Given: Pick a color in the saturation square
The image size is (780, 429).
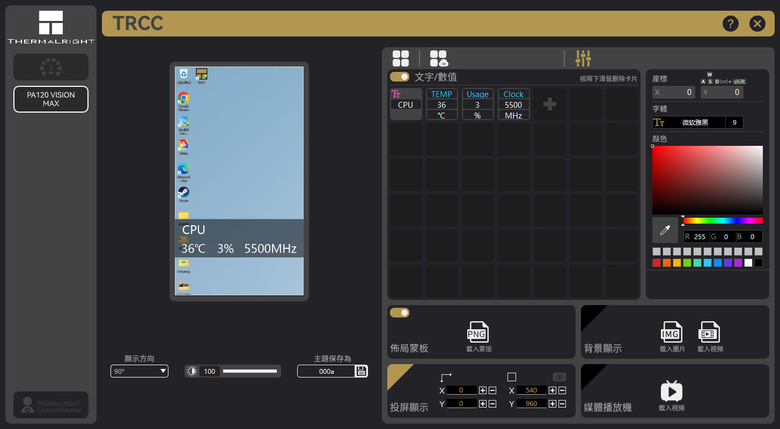Looking at the screenshot, I should (x=707, y=180).
